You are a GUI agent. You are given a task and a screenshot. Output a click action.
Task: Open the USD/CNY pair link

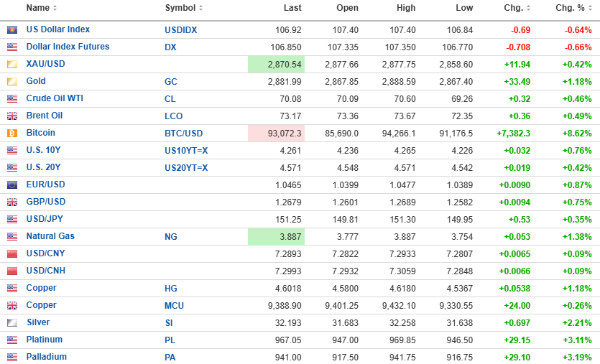pos(45,253)
